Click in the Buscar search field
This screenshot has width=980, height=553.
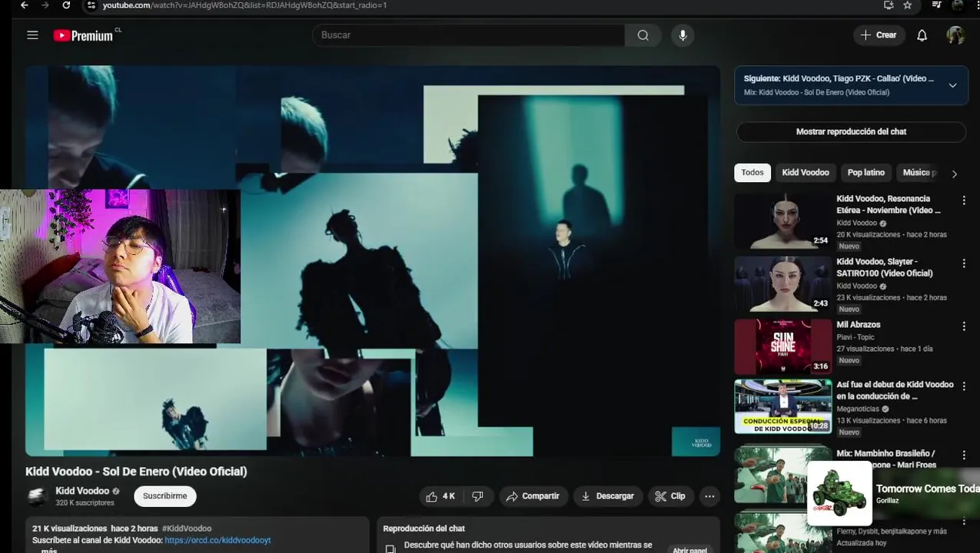point(468,35)
